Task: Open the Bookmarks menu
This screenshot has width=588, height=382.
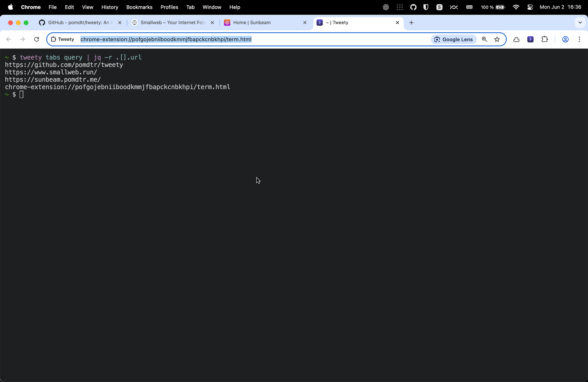Action: point(139,7)
